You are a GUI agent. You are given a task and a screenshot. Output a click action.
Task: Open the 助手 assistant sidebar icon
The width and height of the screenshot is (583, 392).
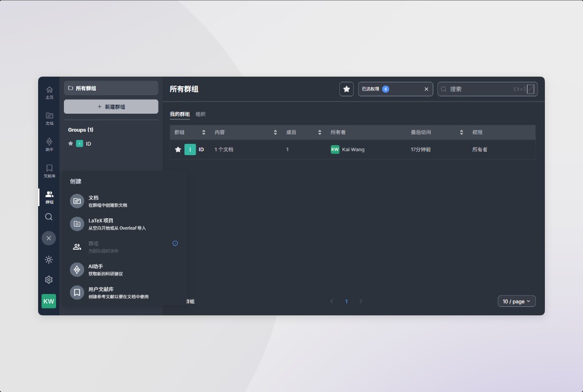(49, 144)
